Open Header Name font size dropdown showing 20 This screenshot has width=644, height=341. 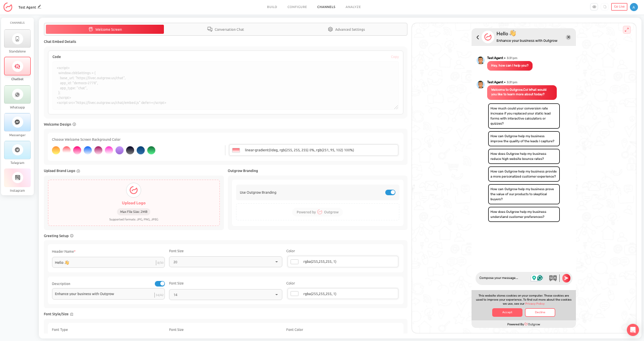[x=225, y=262]
